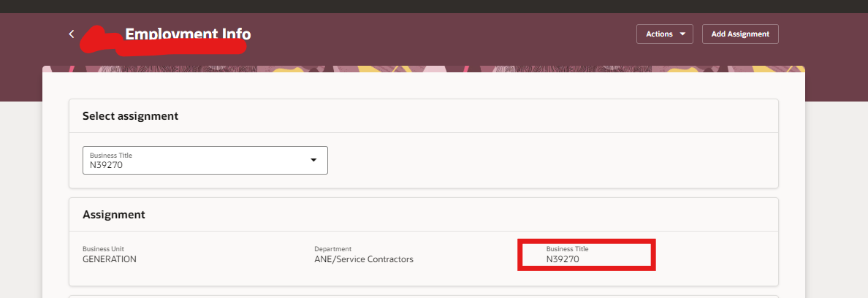Select the N39270 value under Assignment
The height and width of the screenshot is (298, 868).
click(x=563, y=259)
